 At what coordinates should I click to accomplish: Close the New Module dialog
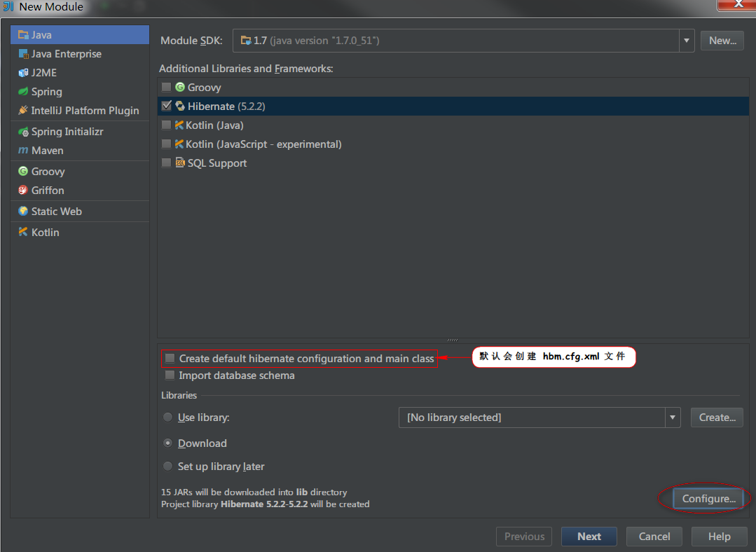coord(738,4)
